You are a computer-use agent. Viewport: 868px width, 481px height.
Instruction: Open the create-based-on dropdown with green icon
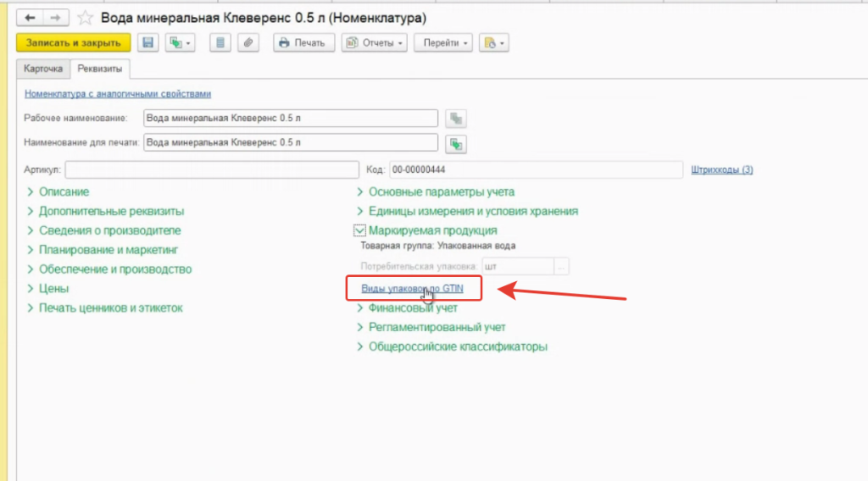(180, 42)
